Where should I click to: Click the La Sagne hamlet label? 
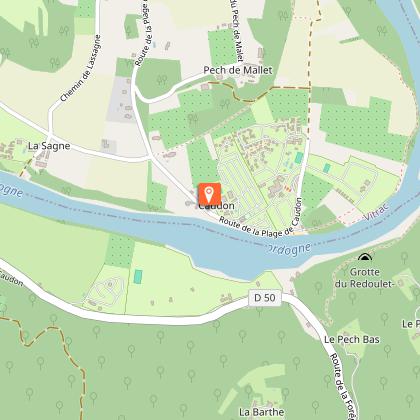(x=49, y=146)
